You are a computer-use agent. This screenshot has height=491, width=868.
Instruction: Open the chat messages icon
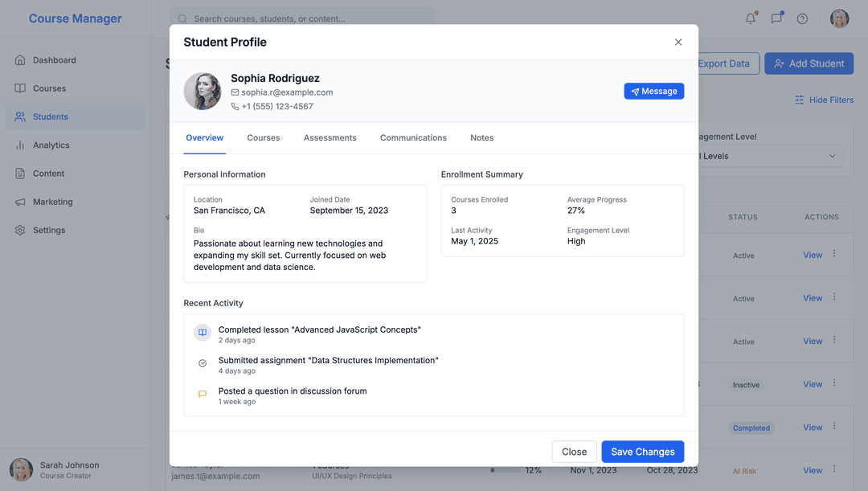tap(776, 18)
